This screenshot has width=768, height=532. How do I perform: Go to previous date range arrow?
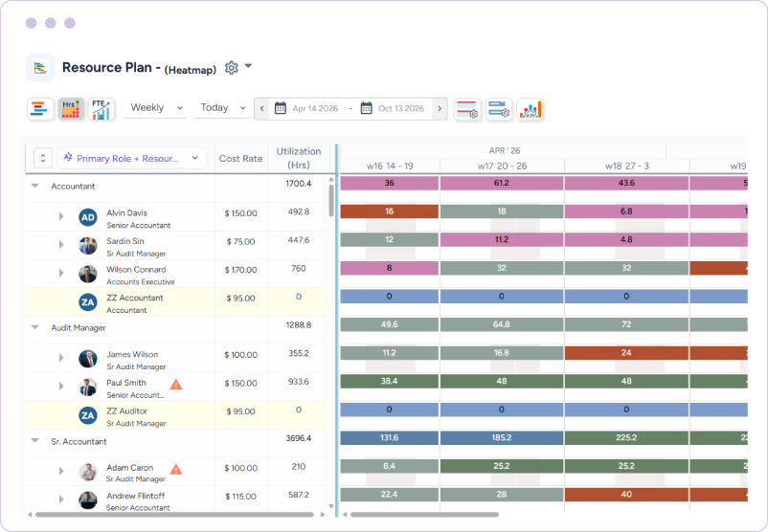pos(262,109)
